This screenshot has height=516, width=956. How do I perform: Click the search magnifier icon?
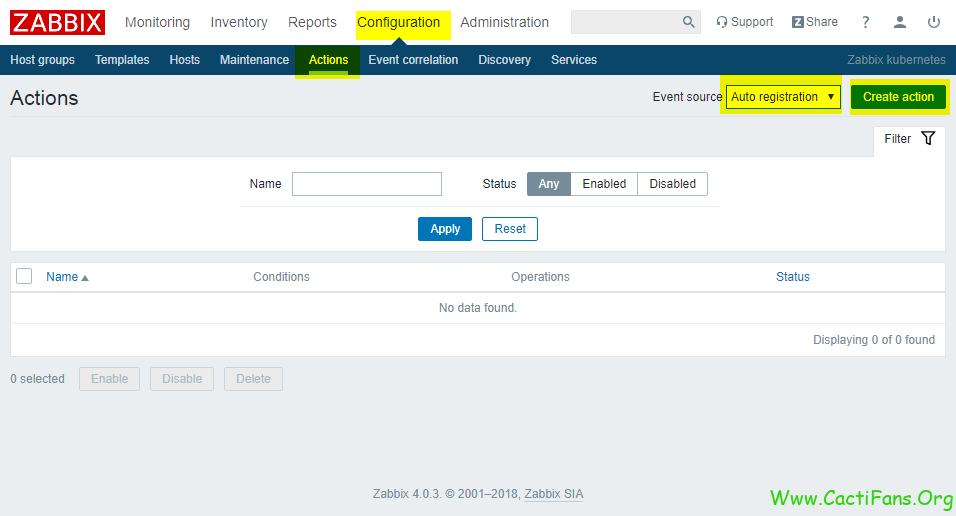[688, 22]
